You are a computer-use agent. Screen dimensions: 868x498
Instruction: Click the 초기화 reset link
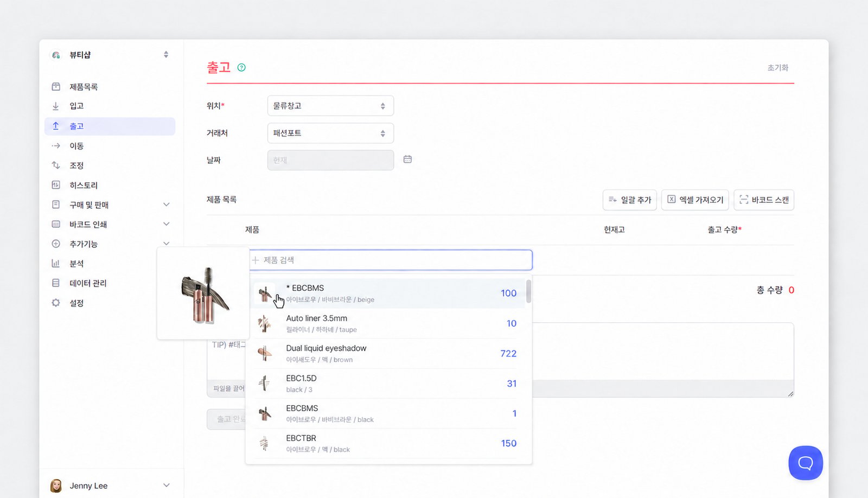777,68
